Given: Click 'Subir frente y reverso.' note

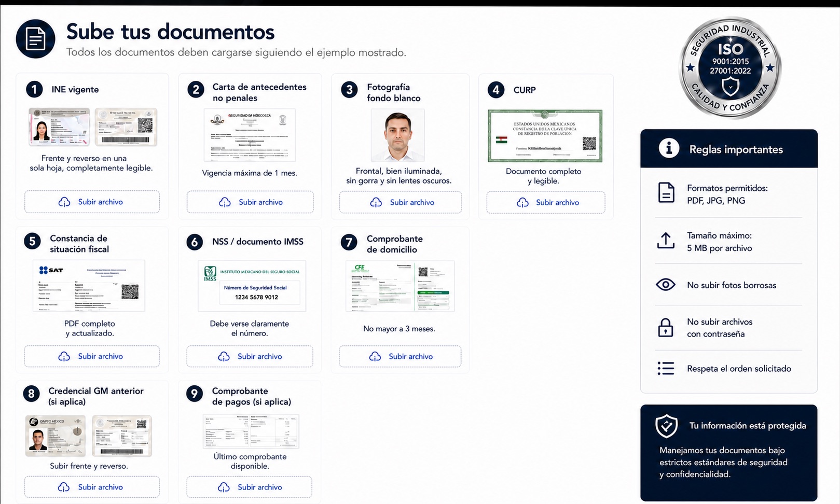Looking at the screenshot, I should pyautogui.click(x=89, y=466).
